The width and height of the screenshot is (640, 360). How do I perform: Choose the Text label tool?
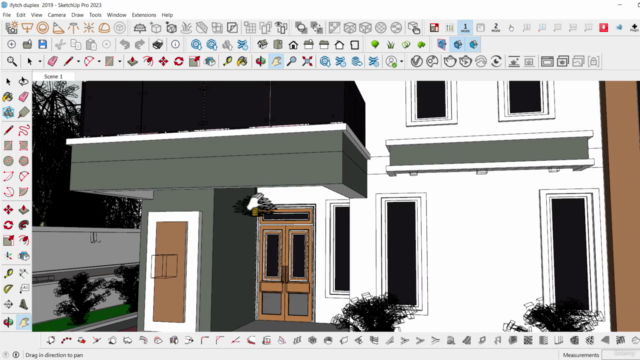(x=24, y=289)
